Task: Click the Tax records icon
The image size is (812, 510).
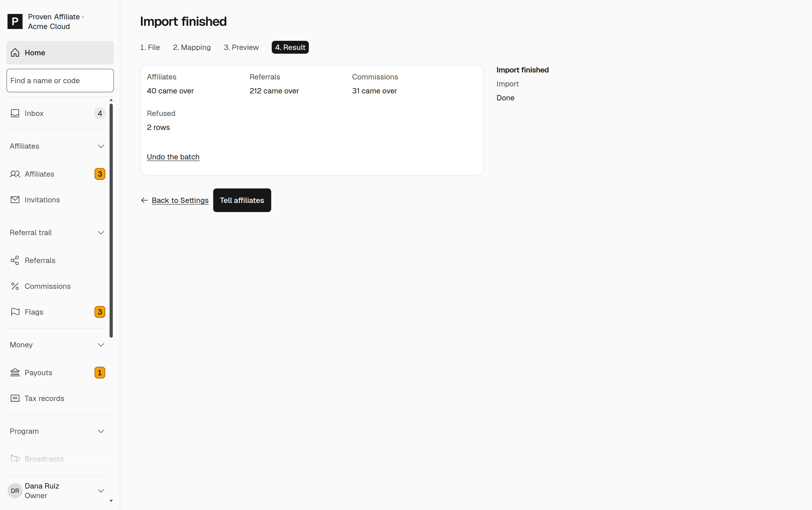Action: coord(15,398)
